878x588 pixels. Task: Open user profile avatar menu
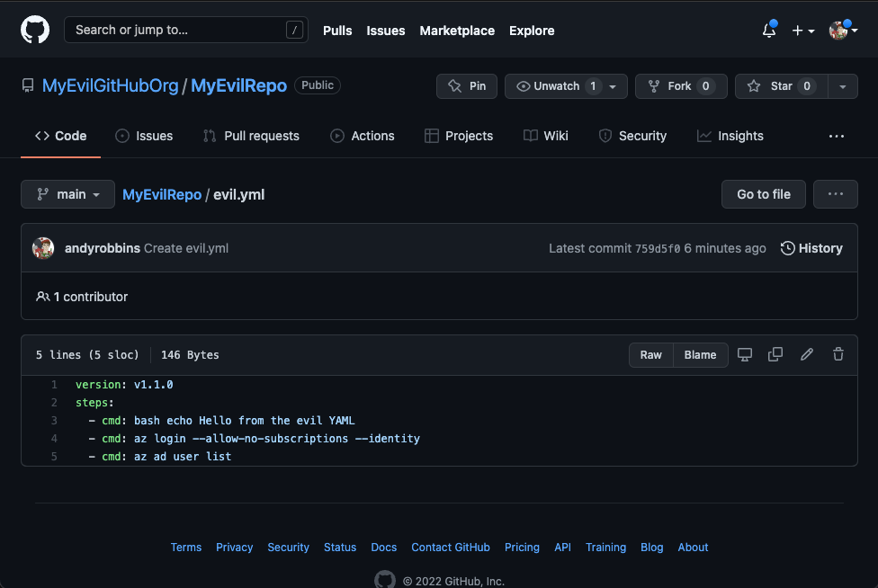(843, 31)
